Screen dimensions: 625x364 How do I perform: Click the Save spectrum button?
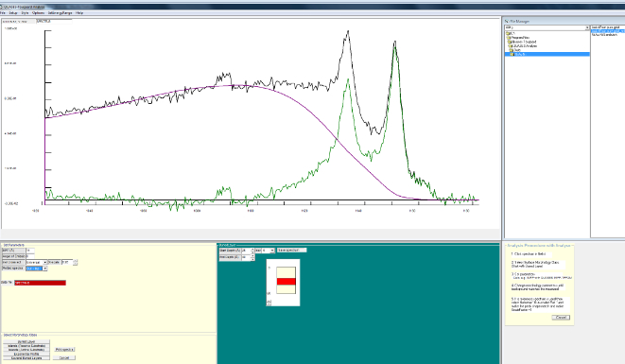(292, 250)
